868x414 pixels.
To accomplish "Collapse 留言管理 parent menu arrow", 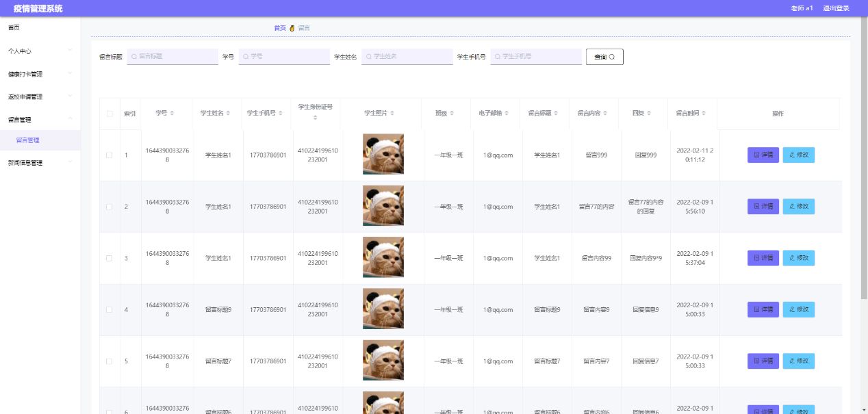I will [70, 119].
